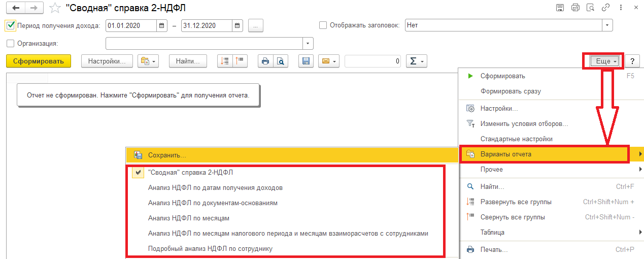Click period start date field 01.01.2020

click(131, 25)
